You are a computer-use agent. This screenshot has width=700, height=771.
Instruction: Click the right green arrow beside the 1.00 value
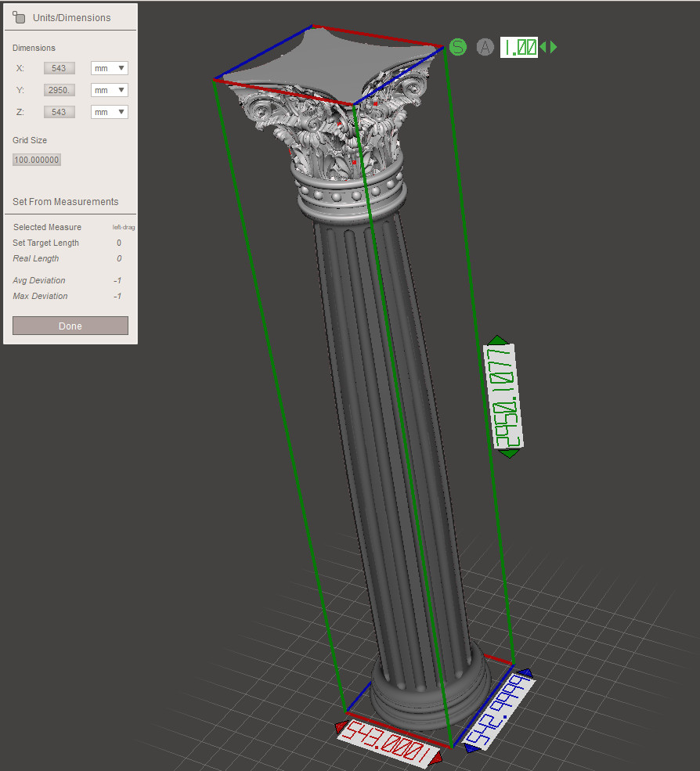tap(554, 47)
